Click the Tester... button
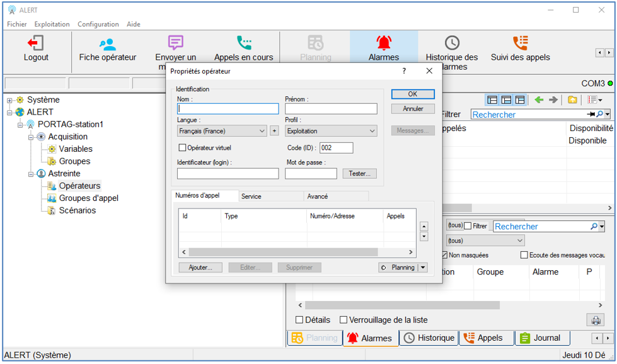The image size is (617, 364). [359, 173]
